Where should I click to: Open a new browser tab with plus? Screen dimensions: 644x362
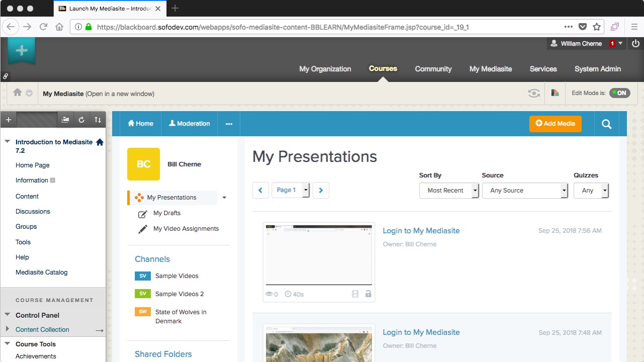click(175, 8)
